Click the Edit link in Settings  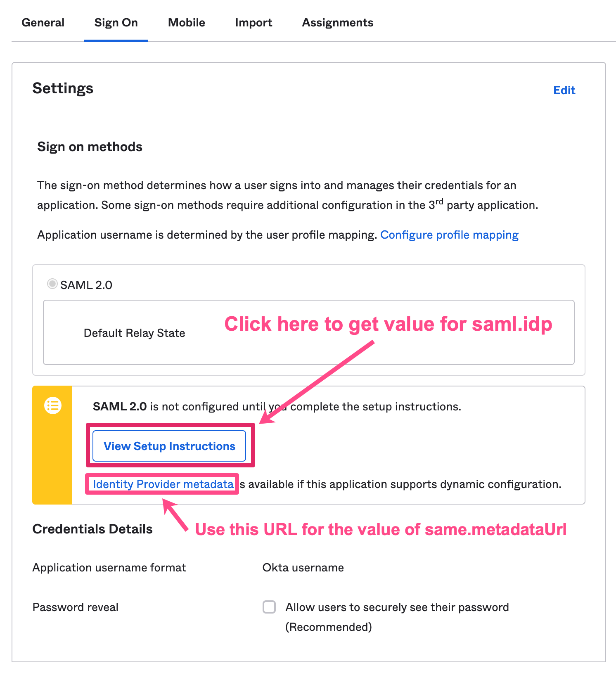[564, 90]
